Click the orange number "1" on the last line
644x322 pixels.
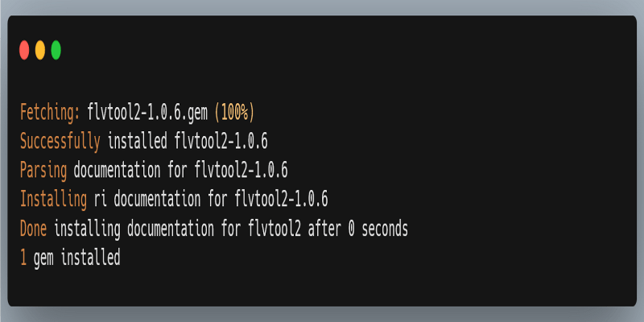[x=23, y=258]
